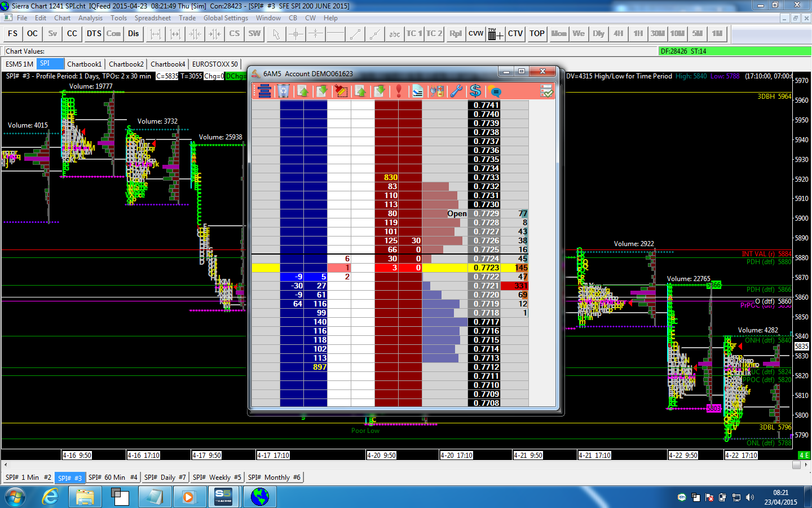Click bid size 897 at 0.7712
Image resolution: width=812 pixels, height=508 pixels.
tap(315, 367)
